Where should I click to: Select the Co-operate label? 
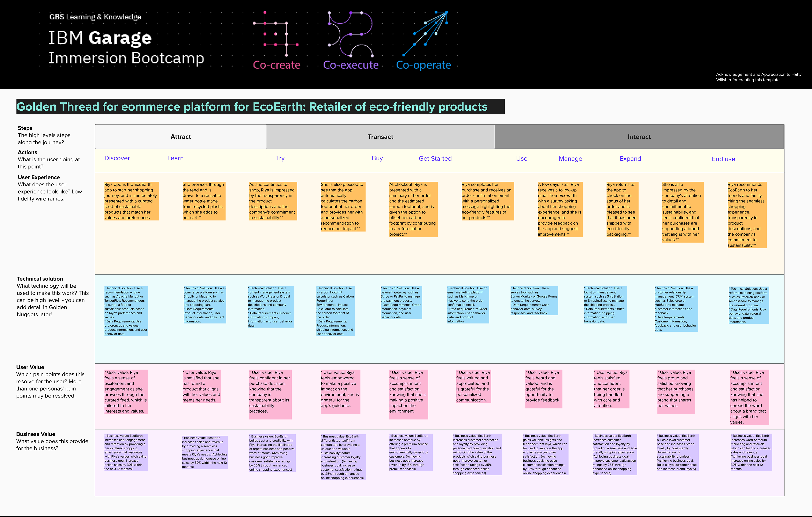coord(423,65)
